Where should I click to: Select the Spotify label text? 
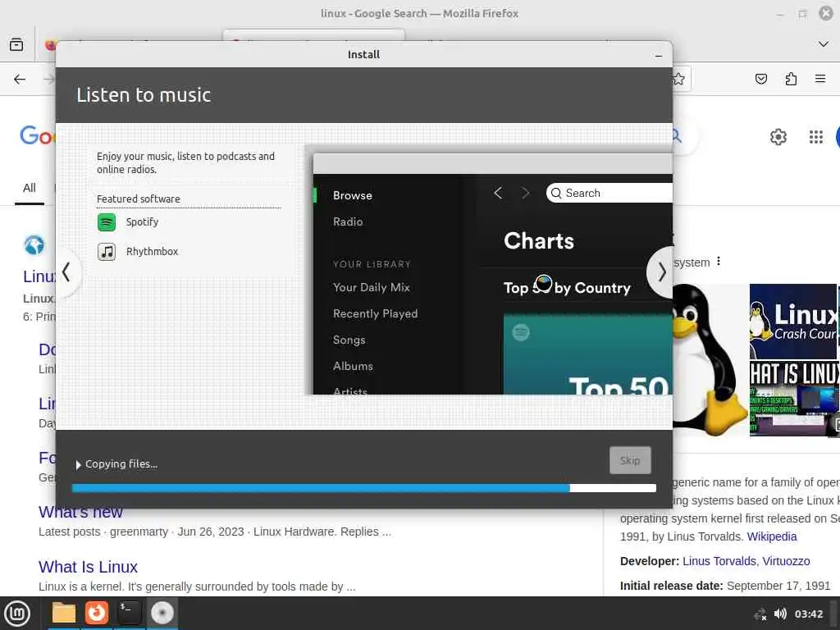click(x=142, y=221)
